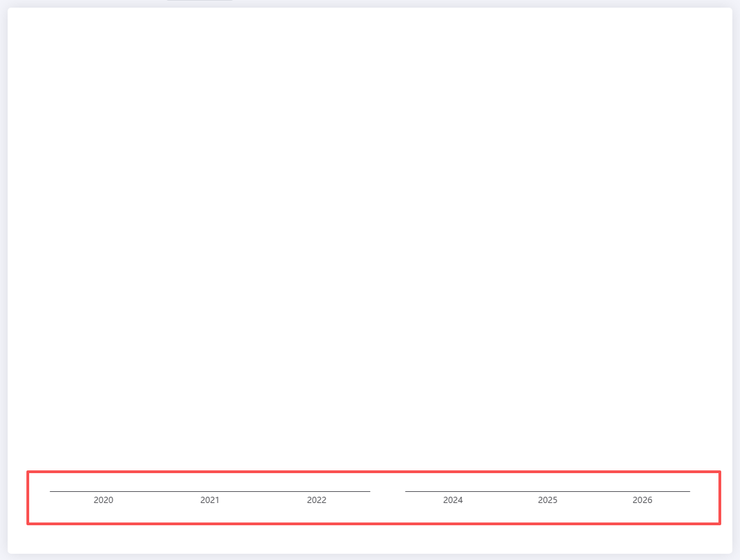Image resolution: width=740 pixels, height=560 pixels.
Task: Select the 2026 year label
Action: [643, 500]
